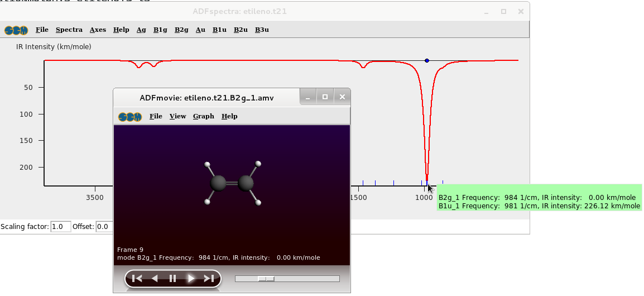Skip to last frame of movie
Image resolution: width=644 pixels, height=296 pixels.
tap(209, 278)
